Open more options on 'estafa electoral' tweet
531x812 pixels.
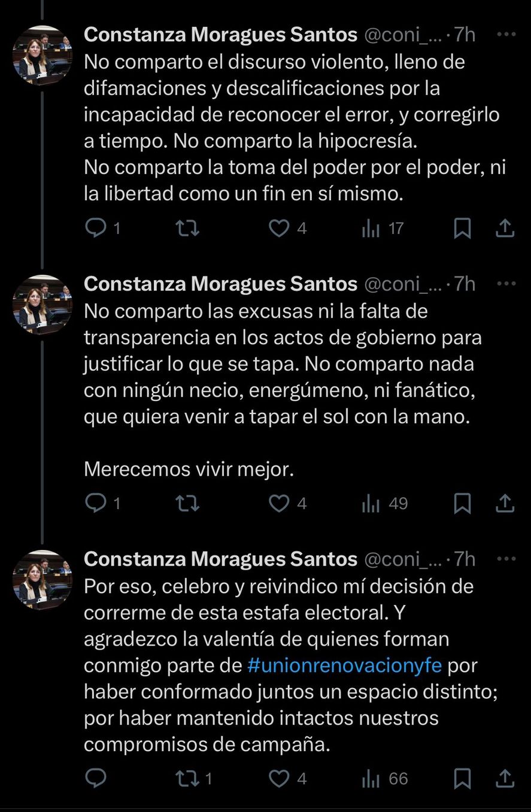click(506, 558)
